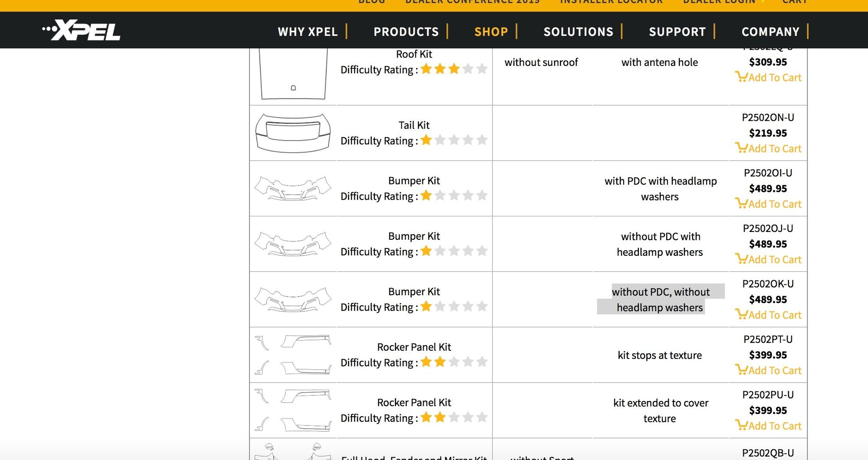868x460 pixels.
Task: Open the PRODUCTS menu
Action: [x=406, y=32]
